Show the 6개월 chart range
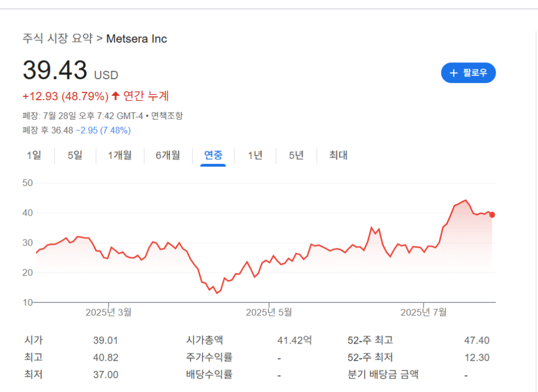 tap(168, 155)
